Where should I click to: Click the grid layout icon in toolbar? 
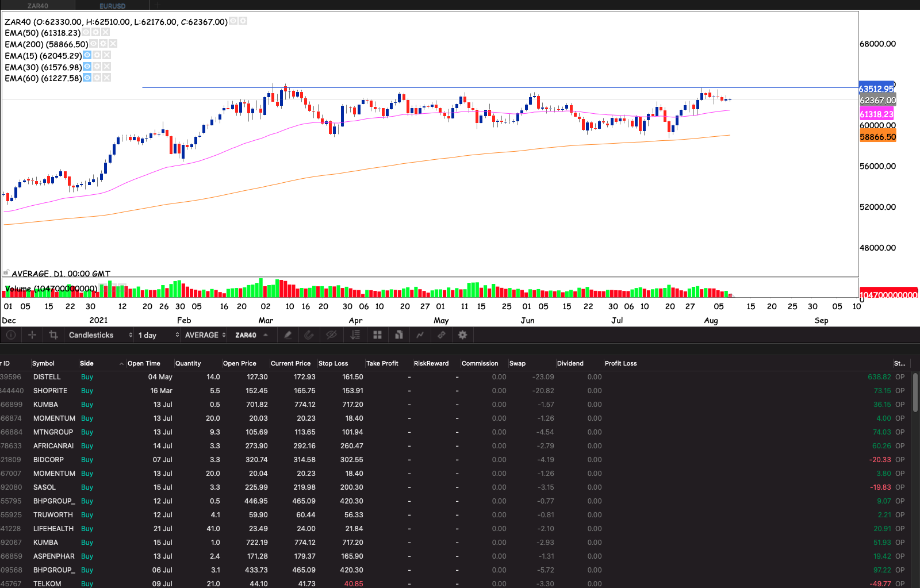(x=378, y=335)
